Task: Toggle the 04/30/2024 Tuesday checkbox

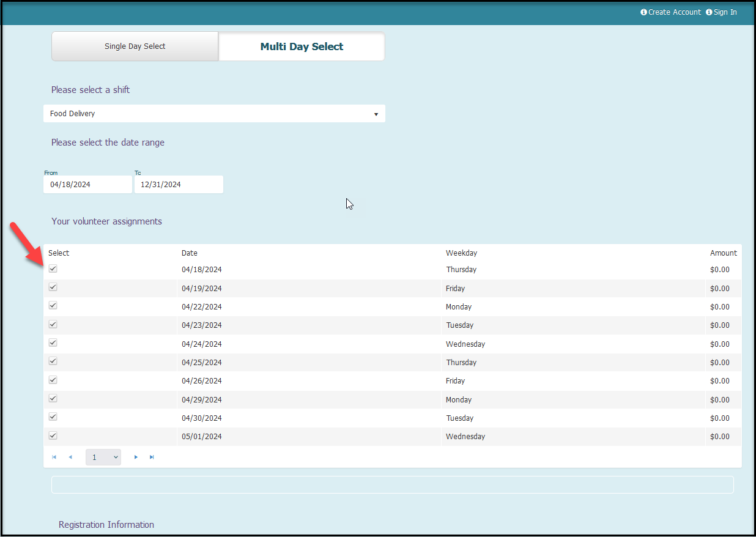Action: coord(53,417)
